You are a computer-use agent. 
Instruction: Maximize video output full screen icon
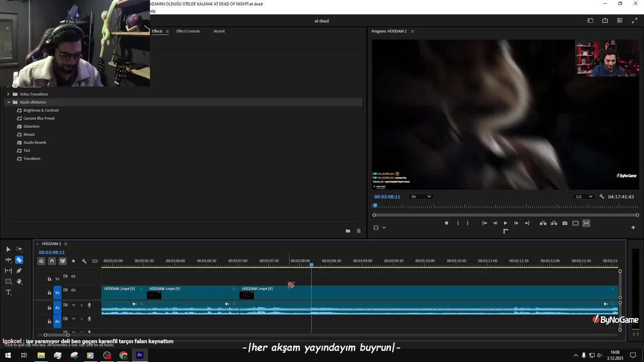(x=634, y=21)
